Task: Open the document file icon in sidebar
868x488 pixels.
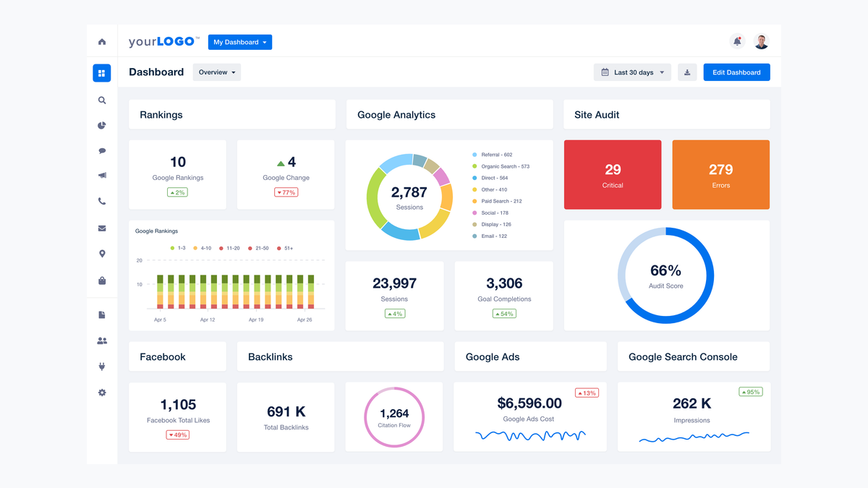Action: coord(102,314)
